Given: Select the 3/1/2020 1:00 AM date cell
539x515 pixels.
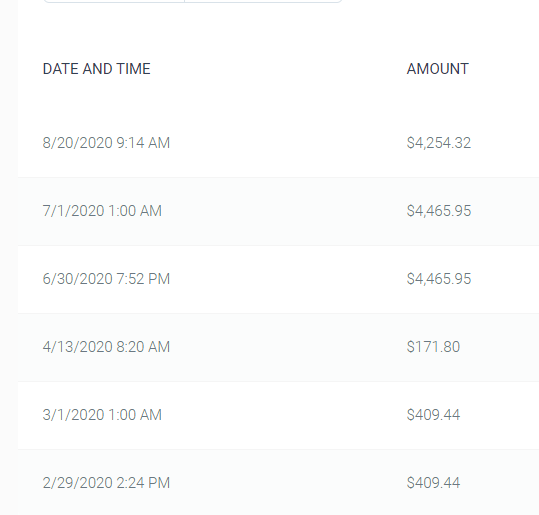Looking at the screenshot, I should [x=102, y=415].
